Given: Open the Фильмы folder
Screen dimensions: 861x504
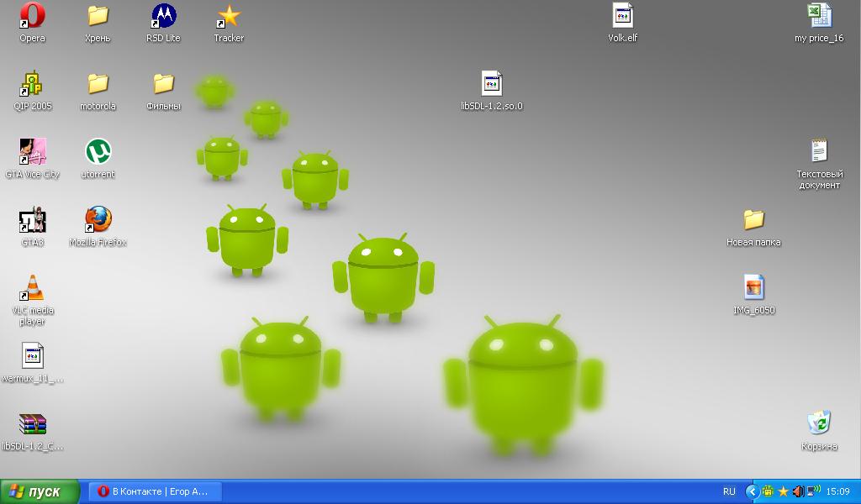Looking at the screenshot, I should 164,84.
